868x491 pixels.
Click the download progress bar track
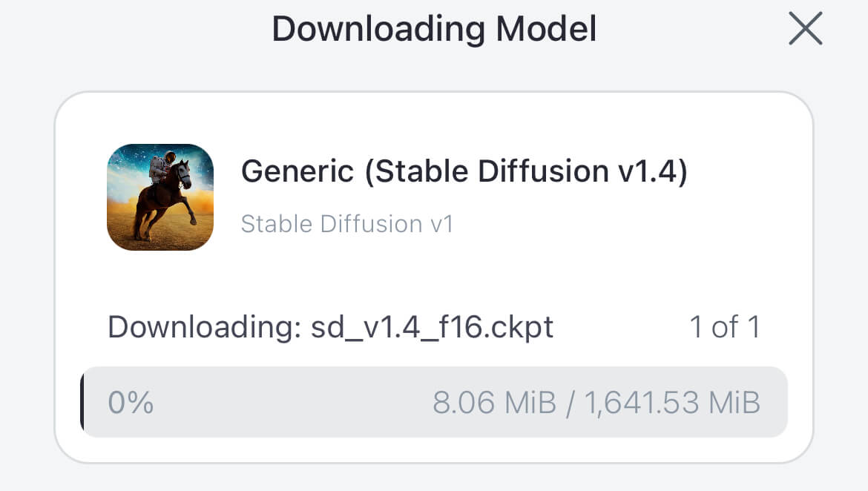click(434, 402)
